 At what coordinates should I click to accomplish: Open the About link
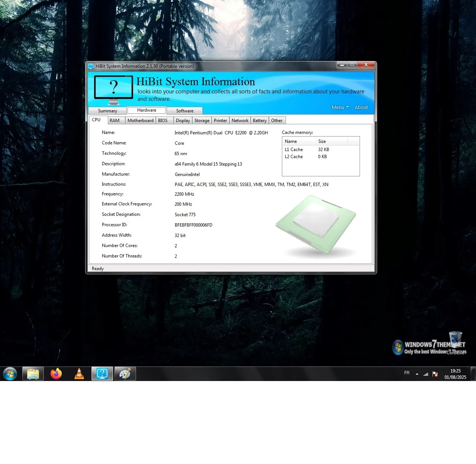pos(361,107)
